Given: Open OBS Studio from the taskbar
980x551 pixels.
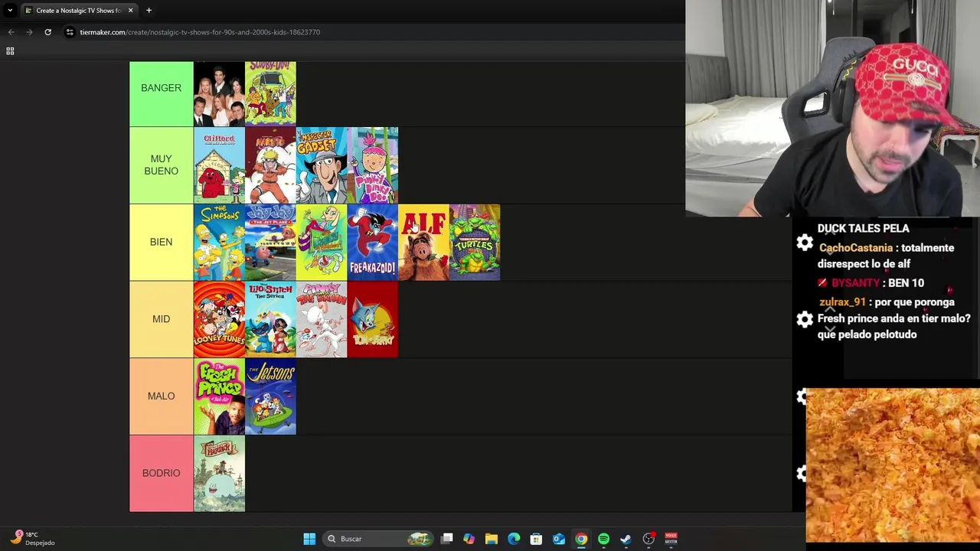Looking at the screenshot, I should pyautogui.click(x=648, y=539).
